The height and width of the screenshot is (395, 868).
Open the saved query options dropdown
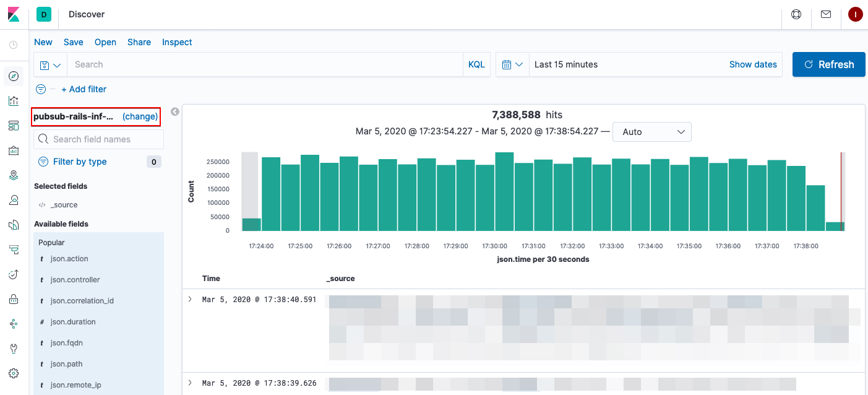(x=49, y=64)
